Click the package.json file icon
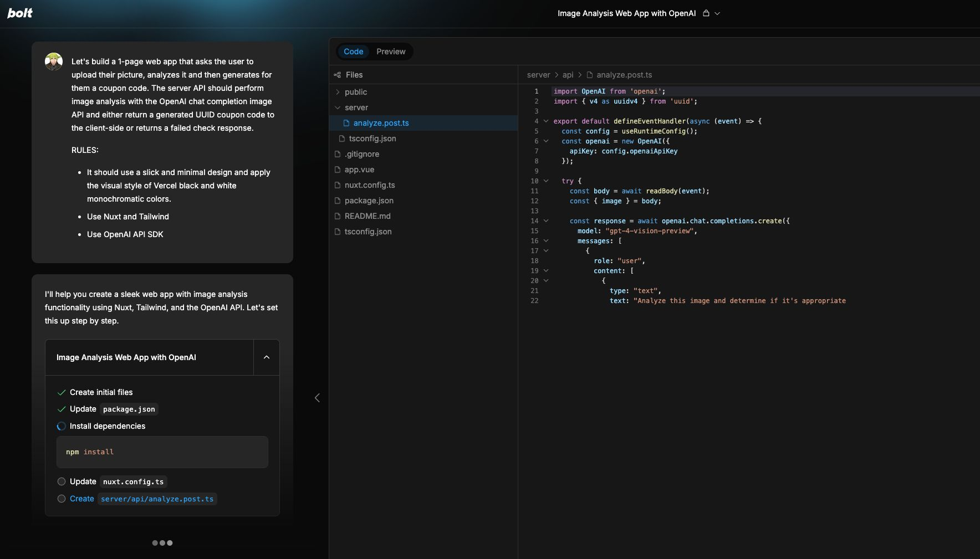The width and height of the screenshot is (980, 559). coord(337,201)
